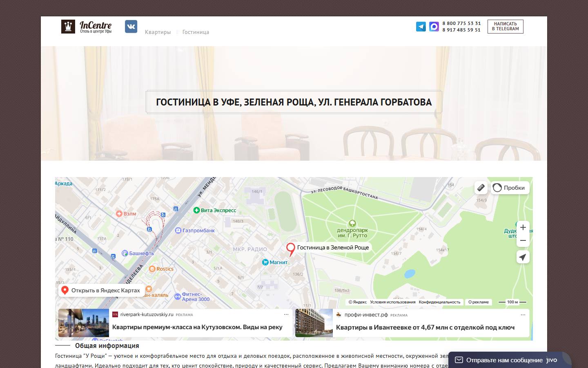Open the Jivo chat message widget

pyautogui.click(x=510, y=360)
